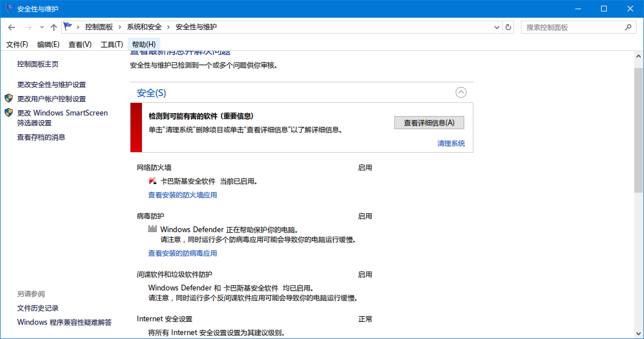
Task: Expand the breadcrumb arrow after 控制面板
Action: pyautogui.click(x=120, y=27)
